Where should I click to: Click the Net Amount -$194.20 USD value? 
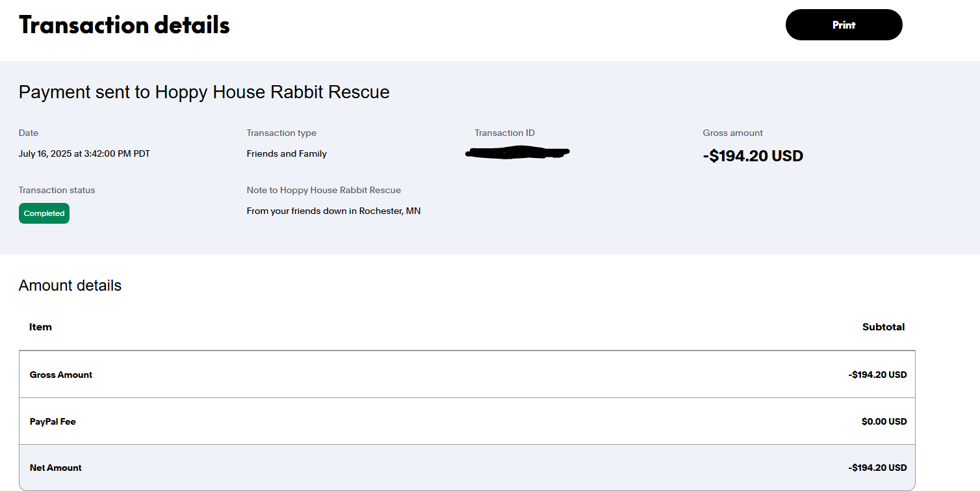click(877, 468)
